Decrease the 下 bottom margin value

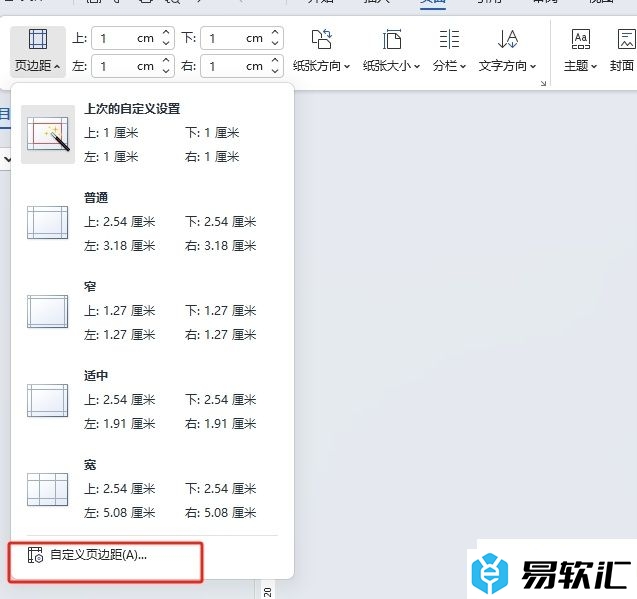click(275, 43)
